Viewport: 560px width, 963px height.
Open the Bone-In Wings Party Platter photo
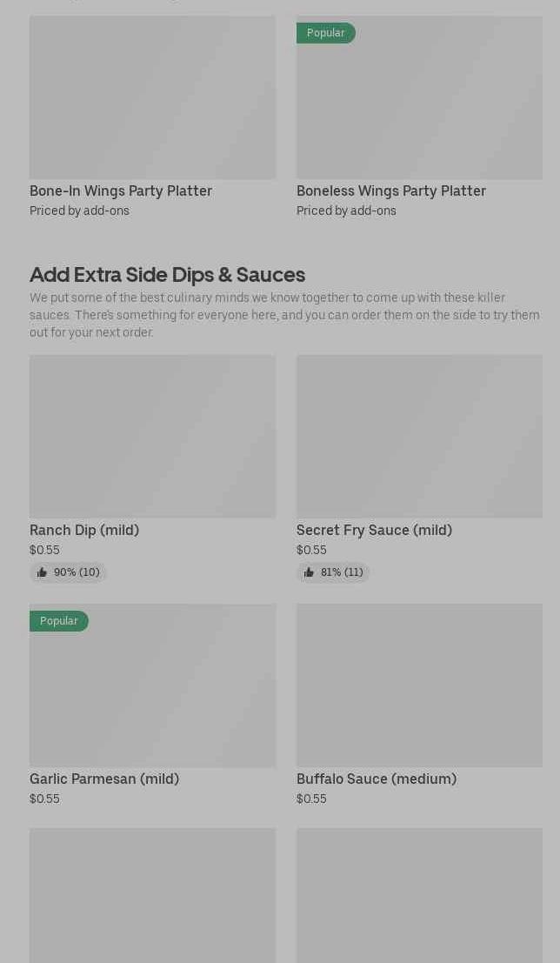[x=152, y=97]
